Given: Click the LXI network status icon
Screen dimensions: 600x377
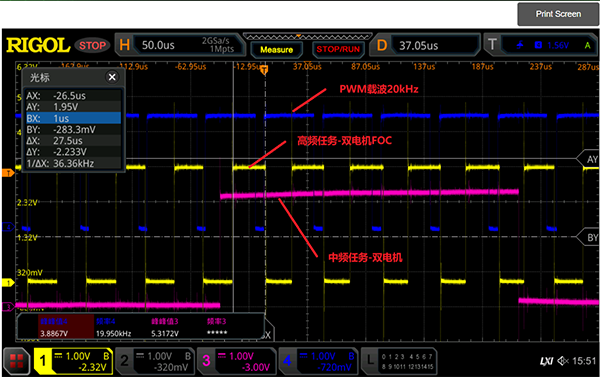Looking at the screenshot, I should click(x=546, y=361).
